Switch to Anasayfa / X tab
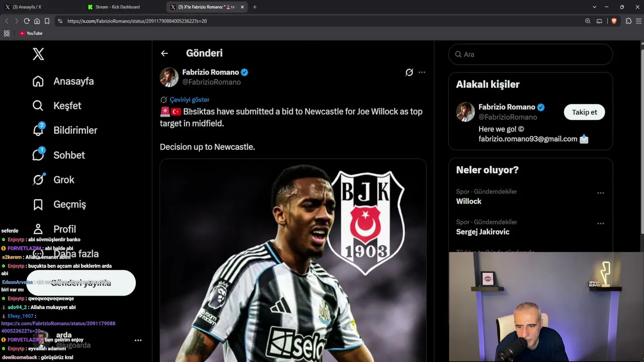 40,7
